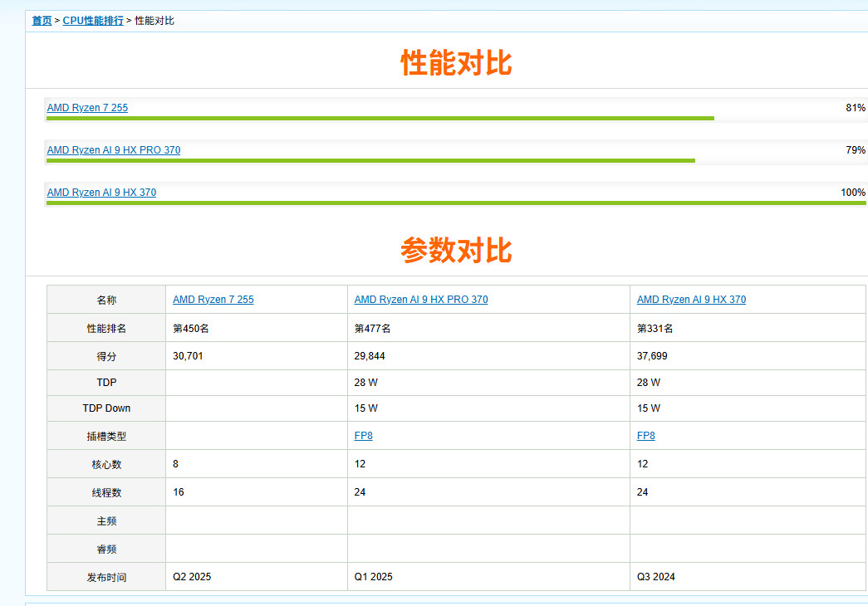Click the 插槽类型 row header
Screen dimensions: 868x606
coord(106,436)
